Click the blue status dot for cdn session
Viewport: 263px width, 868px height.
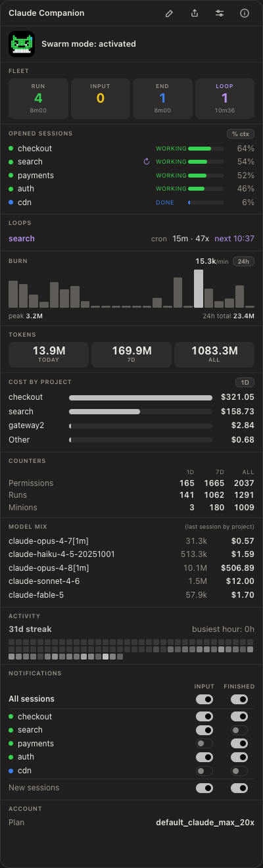[11, 203]
